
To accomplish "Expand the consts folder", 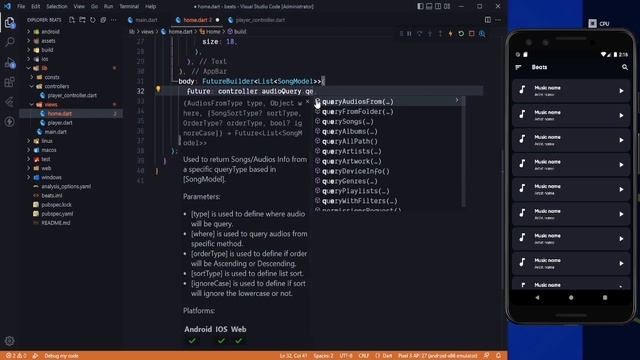I will pyautogui.click(x=32, y=77).
